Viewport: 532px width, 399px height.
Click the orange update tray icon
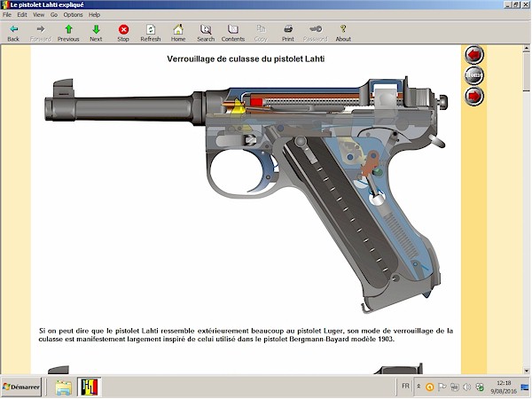coord(429,387)
